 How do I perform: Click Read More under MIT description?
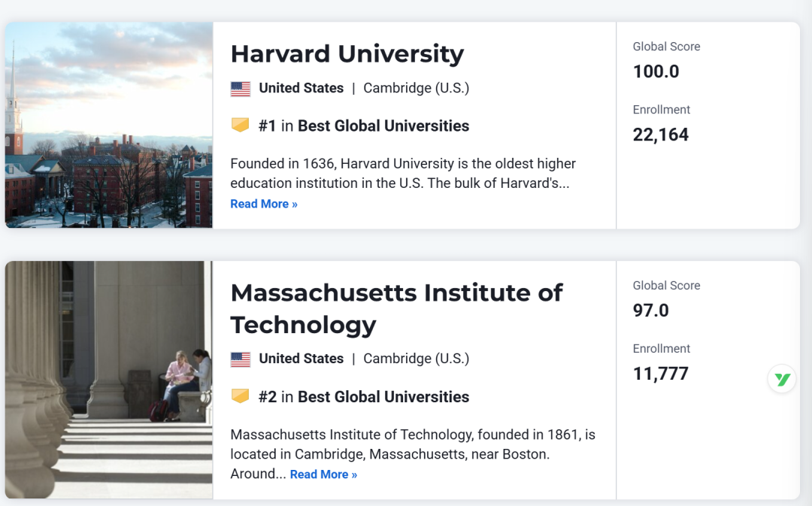tap(323, 474)
